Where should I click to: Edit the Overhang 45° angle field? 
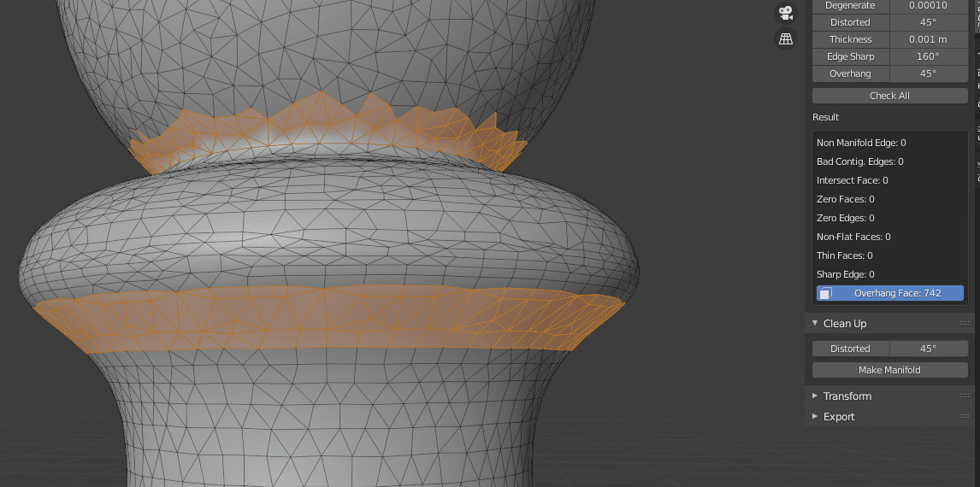point(928,73)
